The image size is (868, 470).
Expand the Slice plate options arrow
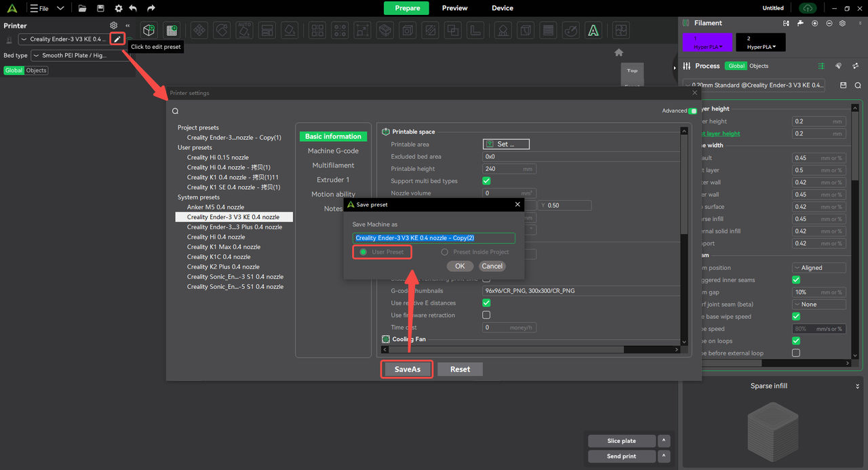[x=665, y=441]
